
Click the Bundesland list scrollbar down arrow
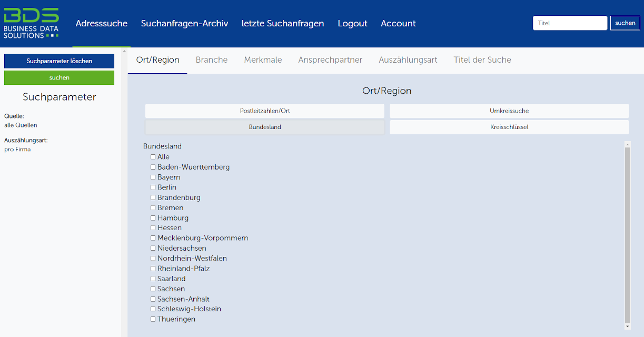627,326
